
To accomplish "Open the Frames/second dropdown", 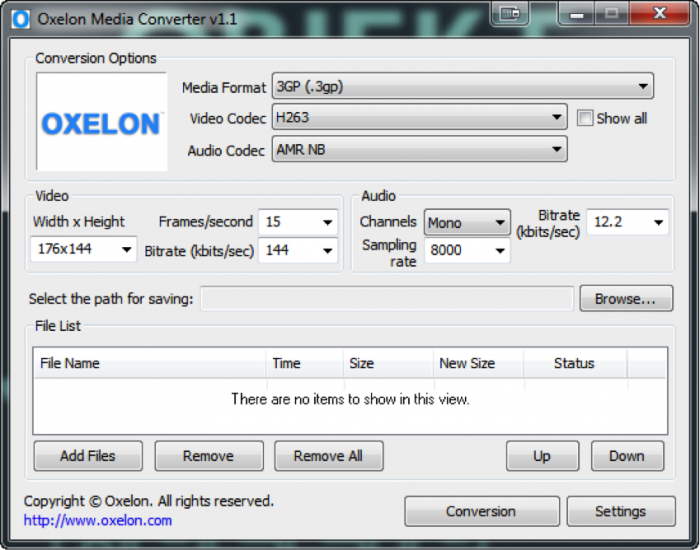I will click(x=298, y=222).
